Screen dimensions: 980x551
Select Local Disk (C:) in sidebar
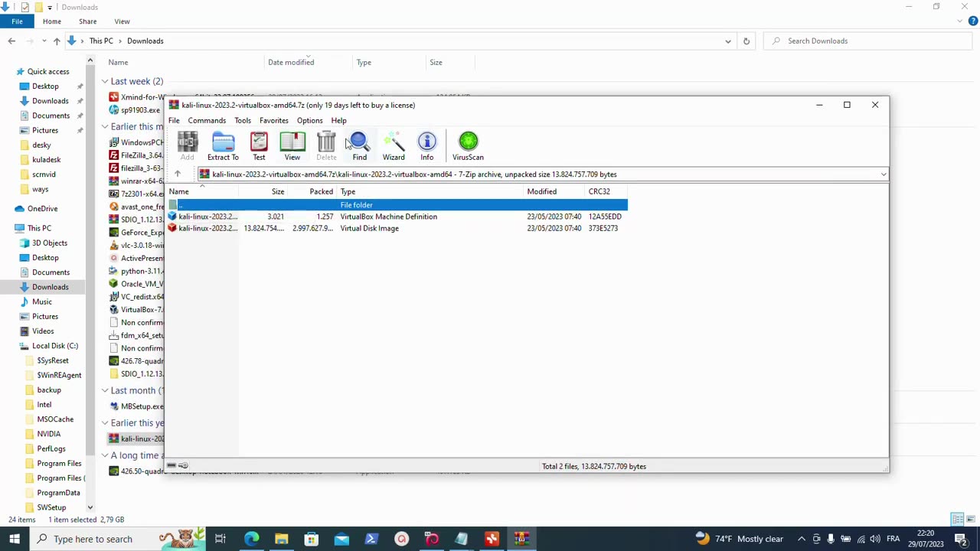click(55, 346)
